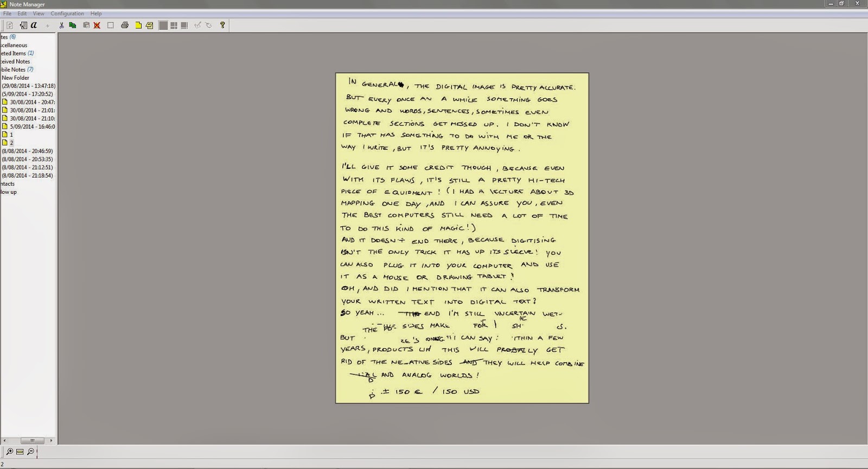Click the scissors Cut icon
Viewport: 868px width, 469px height.
tap(62, 25)
